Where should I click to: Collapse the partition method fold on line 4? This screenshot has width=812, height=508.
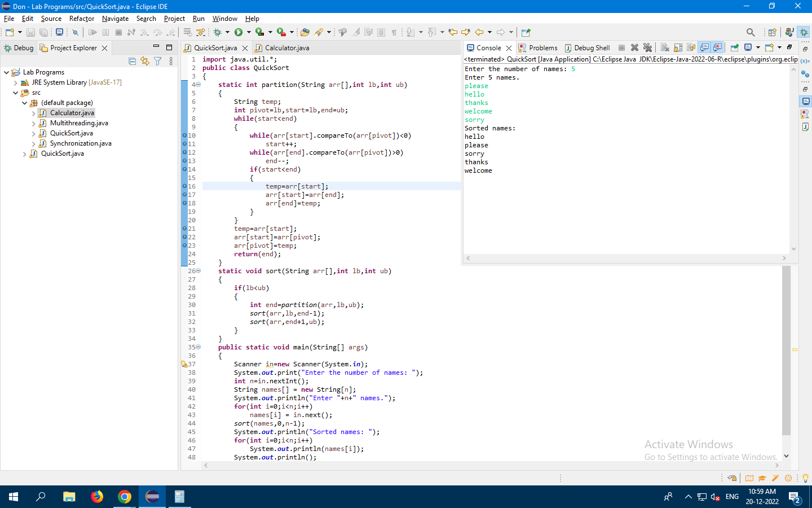pos(198,85)
